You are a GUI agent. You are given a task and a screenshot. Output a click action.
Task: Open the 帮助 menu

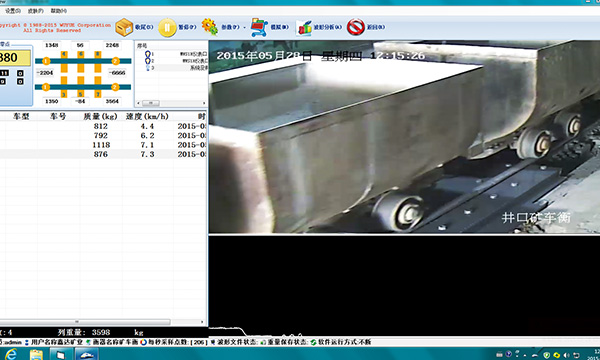click(x=59, y=11)
